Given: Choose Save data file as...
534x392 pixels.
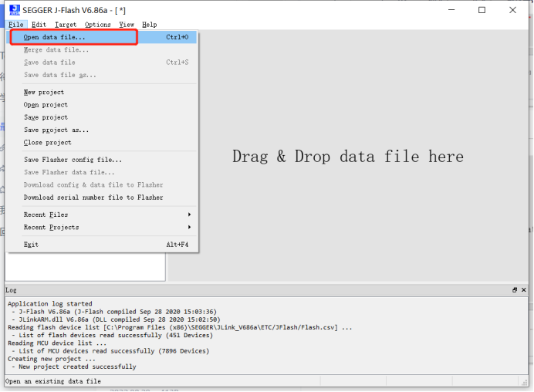Looking at the screenshot, I should click(x=102, y=75).
